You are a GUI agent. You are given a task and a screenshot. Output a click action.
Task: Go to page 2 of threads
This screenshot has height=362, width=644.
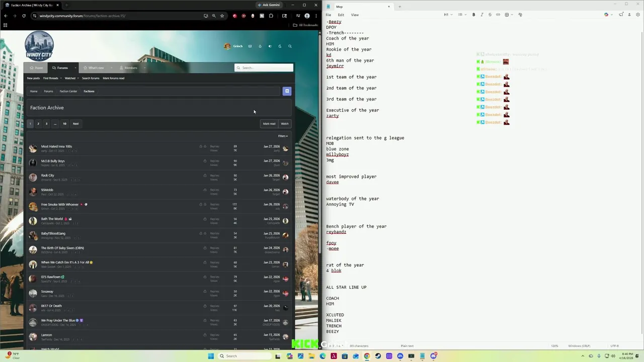pyautogui.click(x=38, y=124)
